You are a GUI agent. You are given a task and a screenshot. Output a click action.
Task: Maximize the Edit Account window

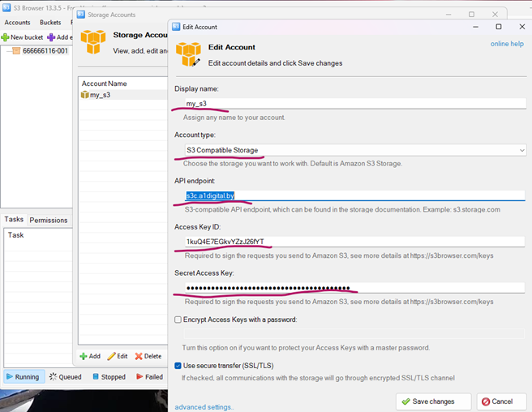tap(499, 27)
